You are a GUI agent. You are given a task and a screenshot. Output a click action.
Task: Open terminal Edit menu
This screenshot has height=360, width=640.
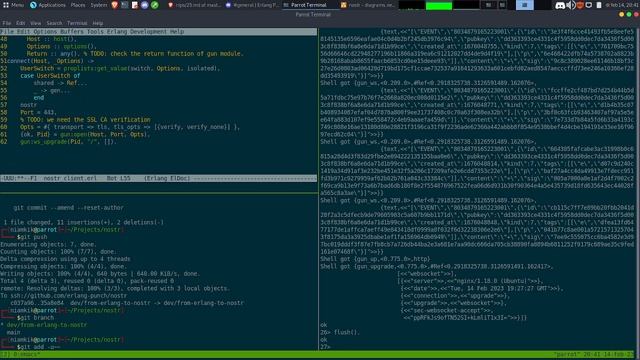(x=20, y=23)
